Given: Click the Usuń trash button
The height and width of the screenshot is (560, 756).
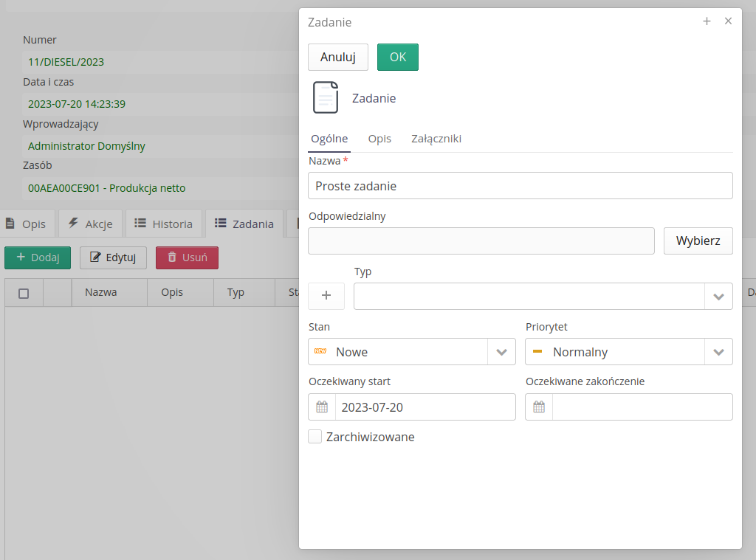Looking at the screenshot, I should coord(187,257).
